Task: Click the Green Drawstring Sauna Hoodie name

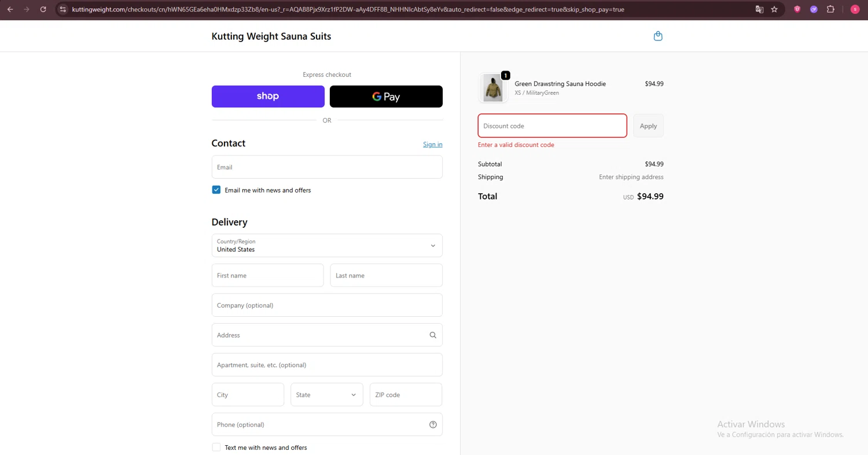Action: [560, 84]
